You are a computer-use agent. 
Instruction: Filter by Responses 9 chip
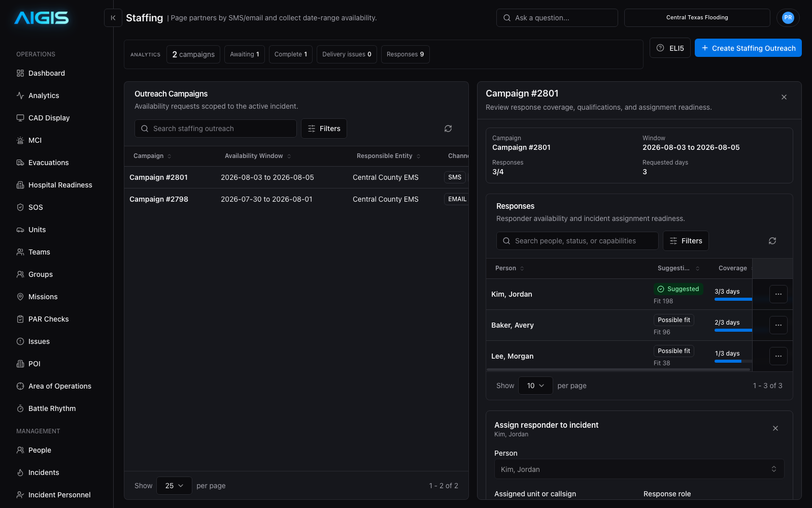pyautogui.click(x=405, y=54)
